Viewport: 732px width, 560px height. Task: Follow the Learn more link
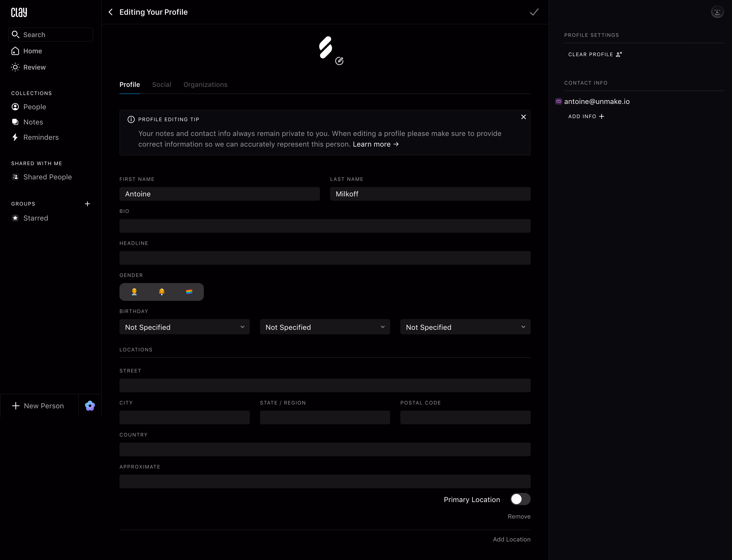[x=376, y=144]
